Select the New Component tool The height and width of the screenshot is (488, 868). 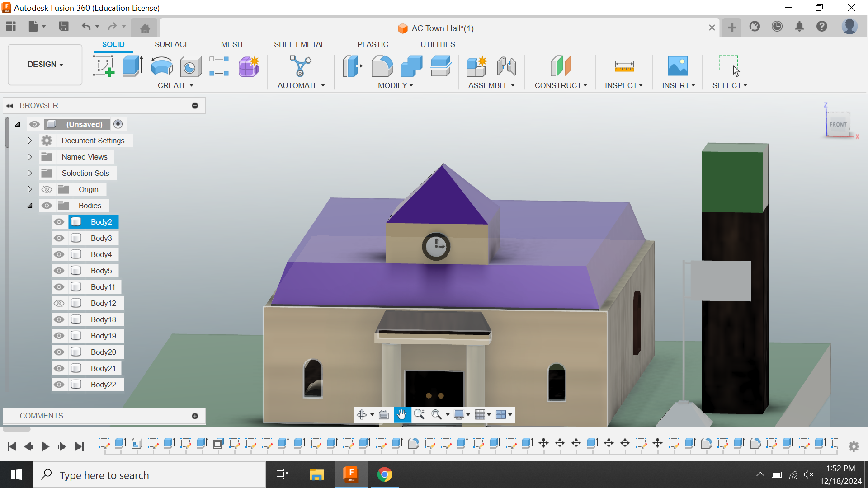click(476, 66)
